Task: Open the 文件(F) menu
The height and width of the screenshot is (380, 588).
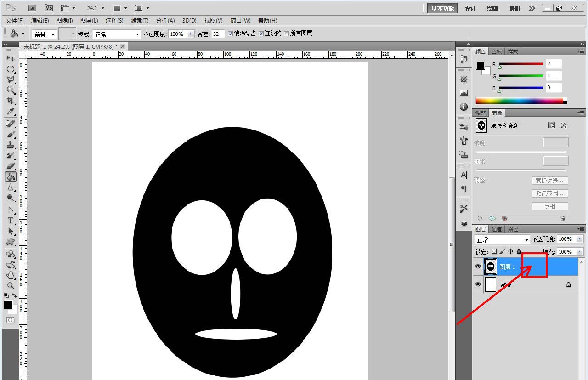Action: pos(15,21)
